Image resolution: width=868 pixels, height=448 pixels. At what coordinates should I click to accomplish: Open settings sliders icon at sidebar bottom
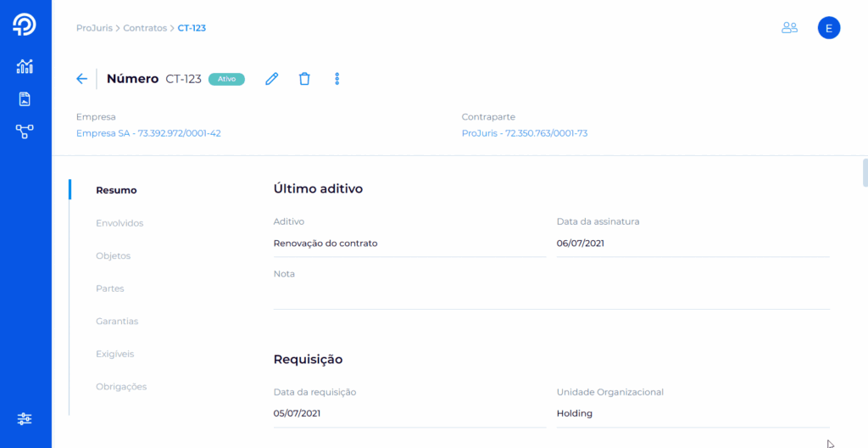[x=25, y=418]
